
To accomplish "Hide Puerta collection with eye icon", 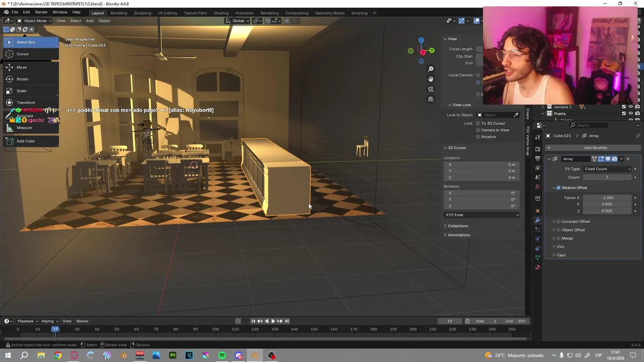I will pyautogui.click(x=630, y=114).
